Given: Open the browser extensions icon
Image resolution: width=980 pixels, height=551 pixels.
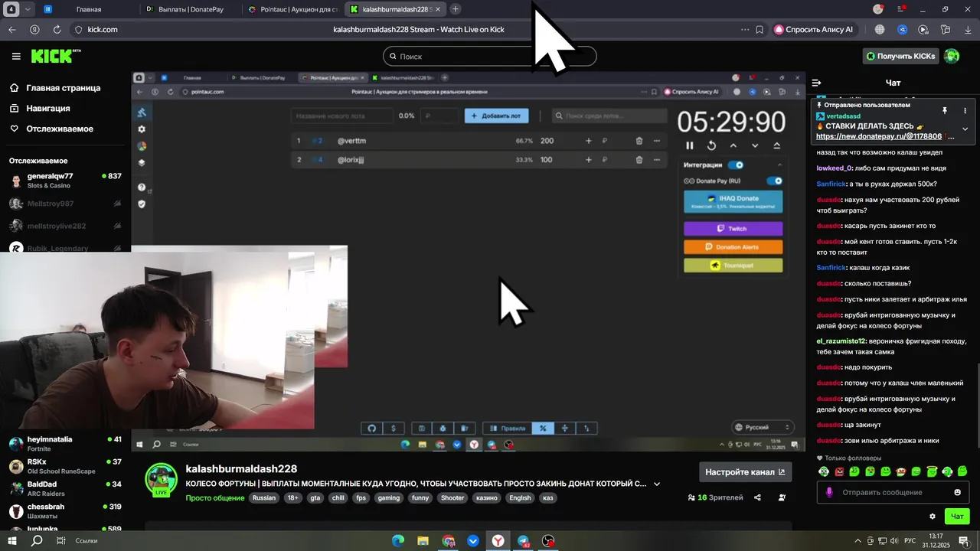Looking at the screenshot, I should 946,29.
